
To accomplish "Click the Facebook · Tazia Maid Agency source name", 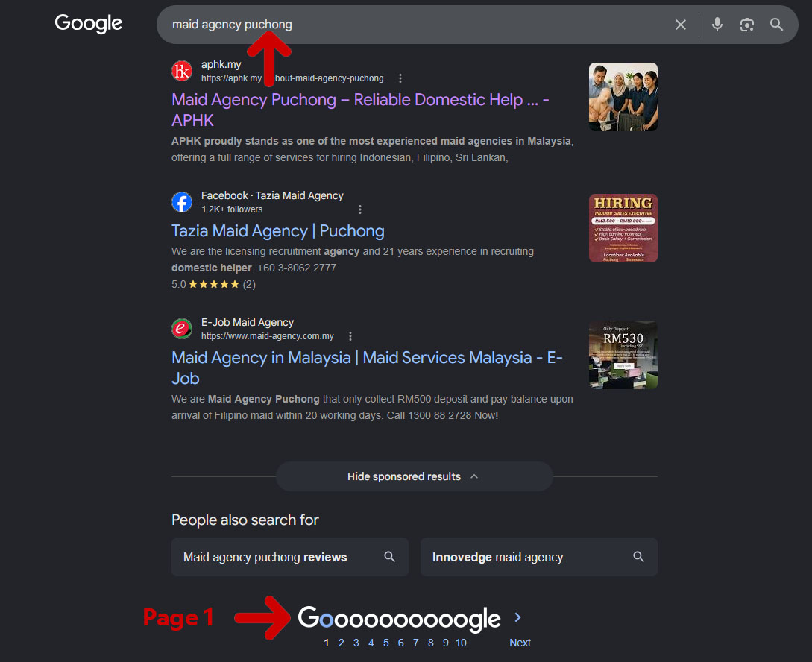I will 272,195.
